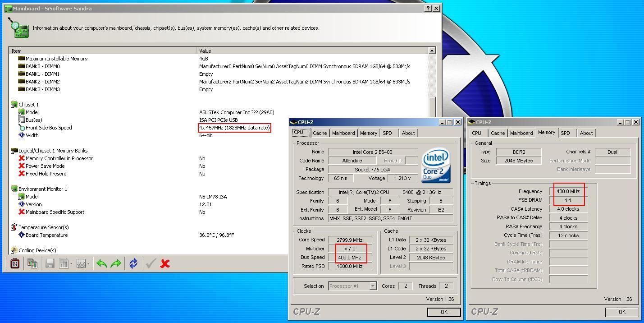Open the Processor #1 selection dropdown
The height and width of the screenshot is (323, 644).
point(373,286)
